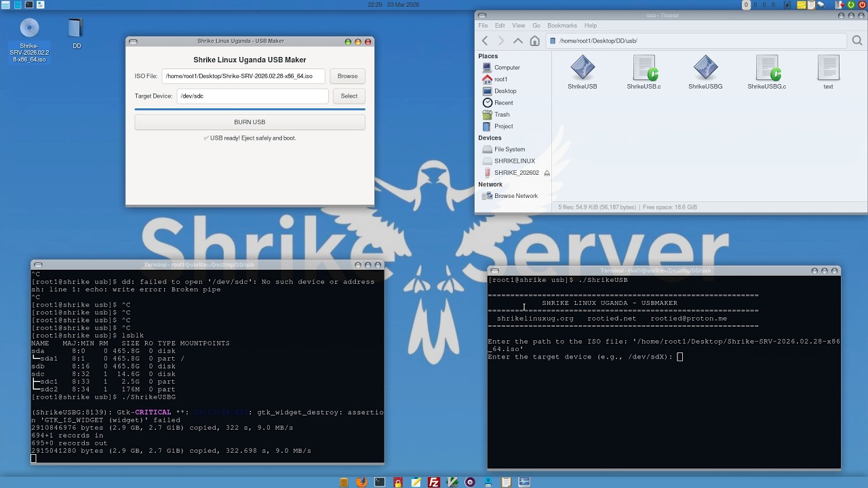Open the window menu of the USB Maker window
The image size is (868, 488).
(133, 41)
